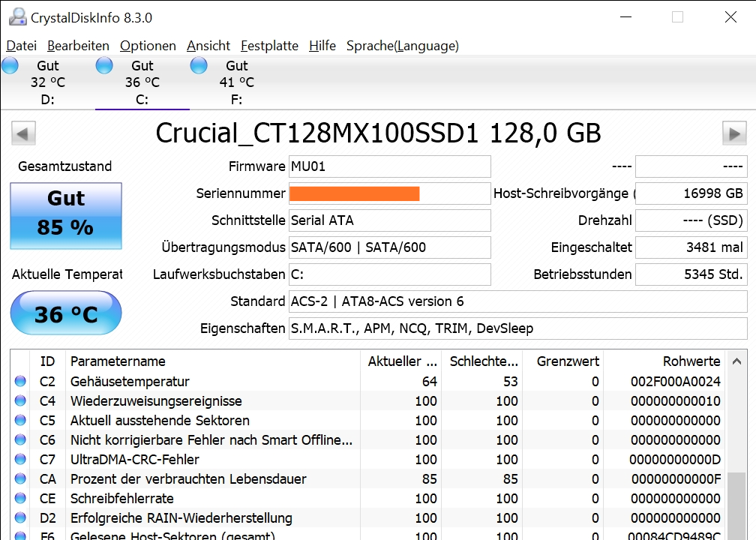Click status dot of CE row

pyautogui.click(x=20, y=497)
